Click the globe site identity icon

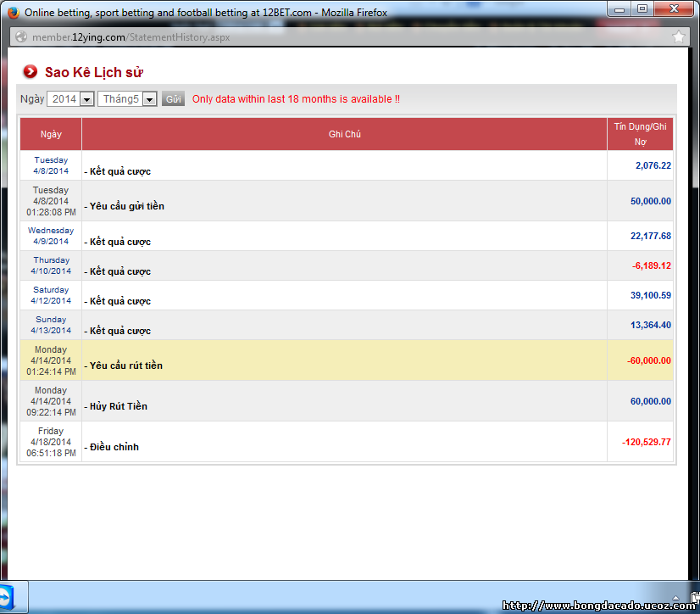tap(21, 37)
